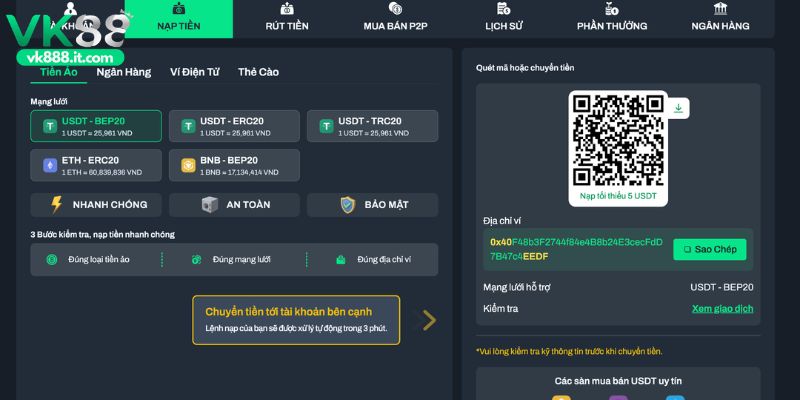Click the 1 USDT = 25,961 VND rate under USDT - TRC20
800x400 pixels.
point(373,133)
